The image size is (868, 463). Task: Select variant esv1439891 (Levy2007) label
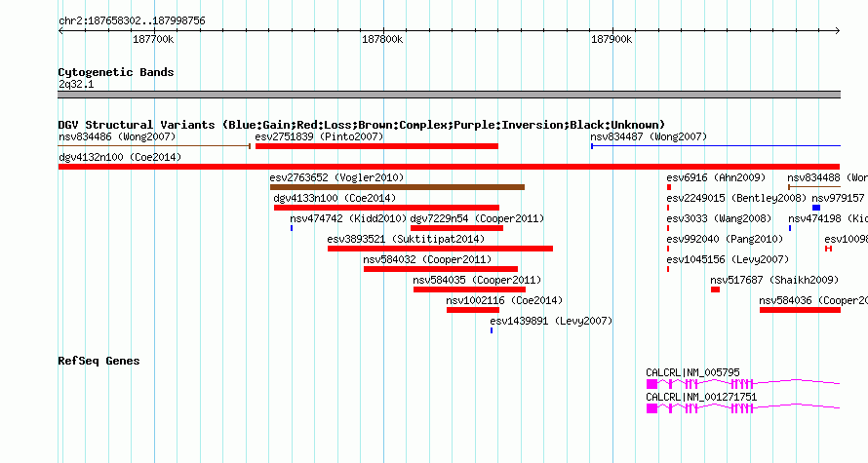[551, 321]
